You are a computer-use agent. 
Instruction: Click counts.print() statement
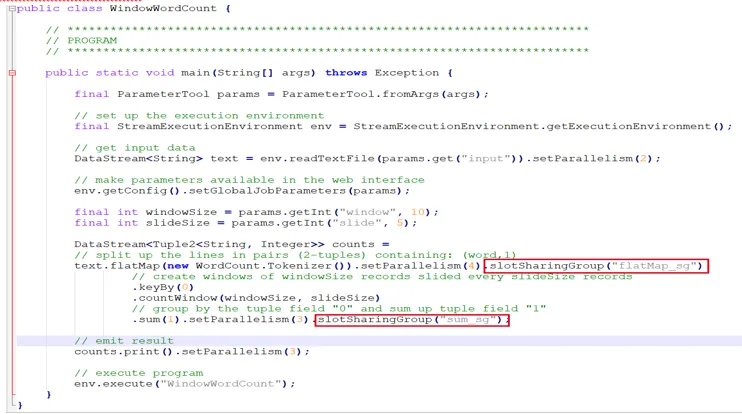click(192, 352)
